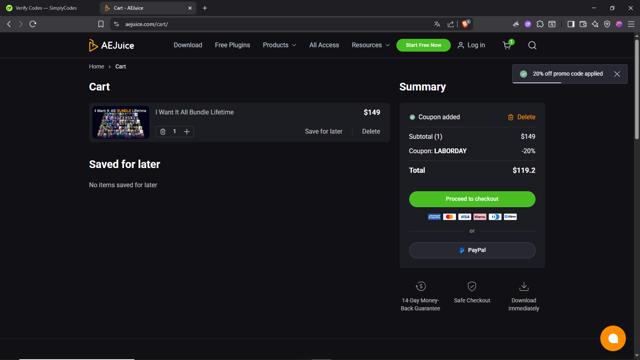Click the bookmark icon beside address bar
The image size is (640, 360).
click(100, 24)
